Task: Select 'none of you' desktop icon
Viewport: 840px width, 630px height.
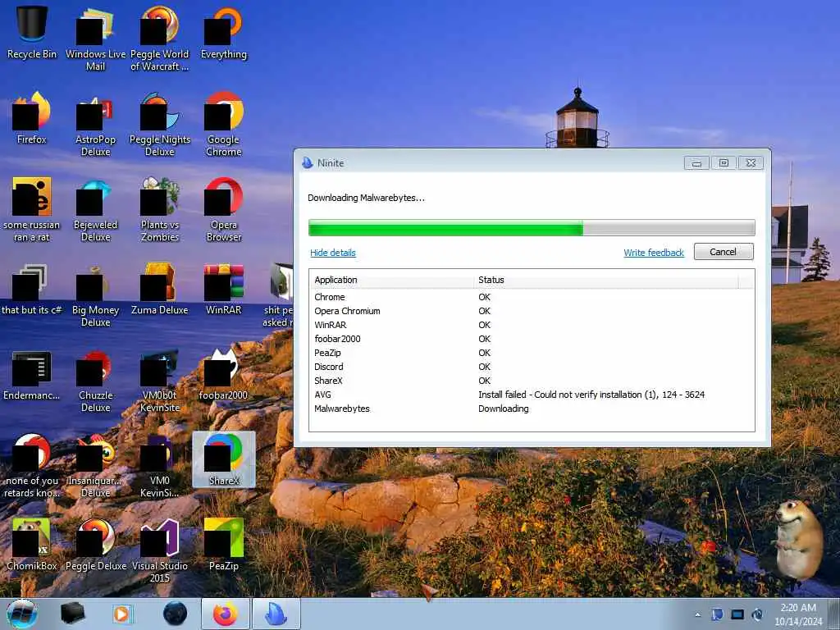Action: [32, 466]
